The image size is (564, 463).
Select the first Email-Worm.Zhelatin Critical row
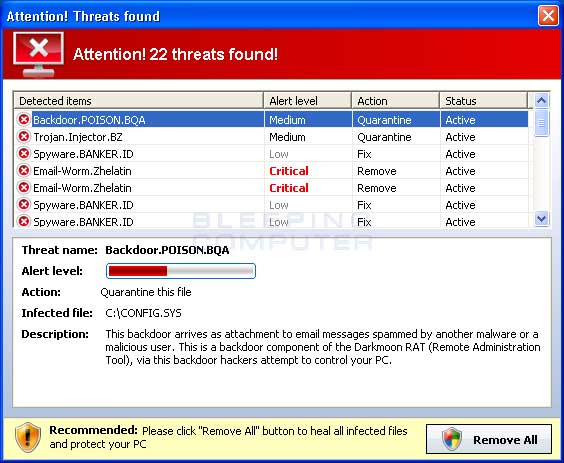tap(272, 171)
